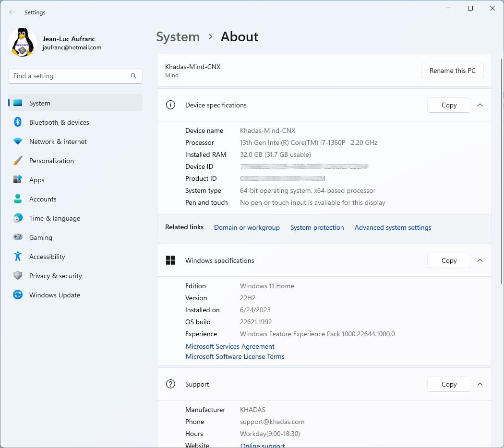
Task: Collapse the Windows specifications section
Action: [480, 260]
